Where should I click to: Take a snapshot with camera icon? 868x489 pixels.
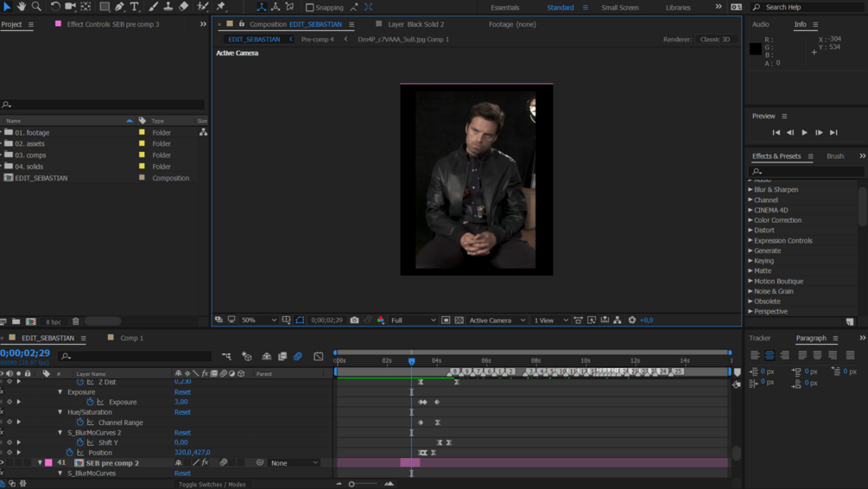pyautogui.click(x=354, y=320)
